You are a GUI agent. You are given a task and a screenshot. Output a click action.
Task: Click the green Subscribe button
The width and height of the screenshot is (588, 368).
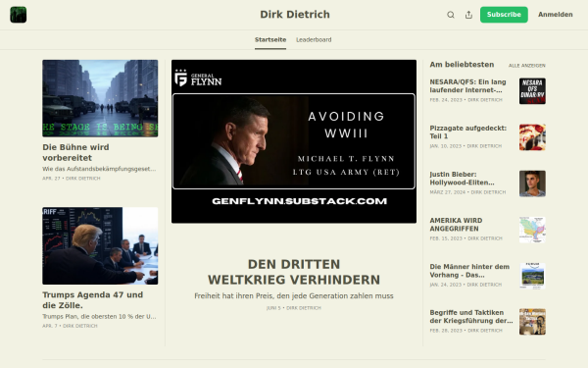[x=504, y=15]
